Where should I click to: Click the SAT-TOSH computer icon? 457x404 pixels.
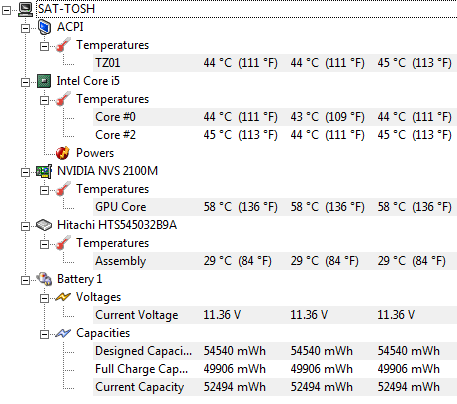point(25,9)
